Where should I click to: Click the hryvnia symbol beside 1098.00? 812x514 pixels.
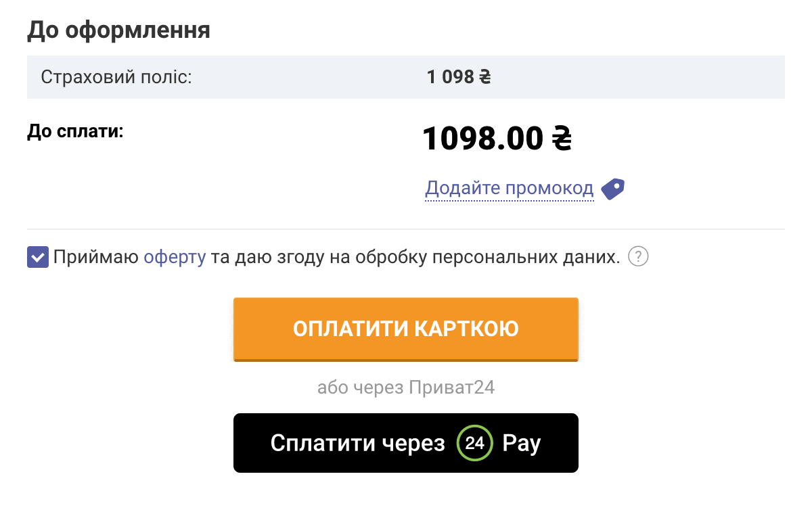tap(562, 139)
